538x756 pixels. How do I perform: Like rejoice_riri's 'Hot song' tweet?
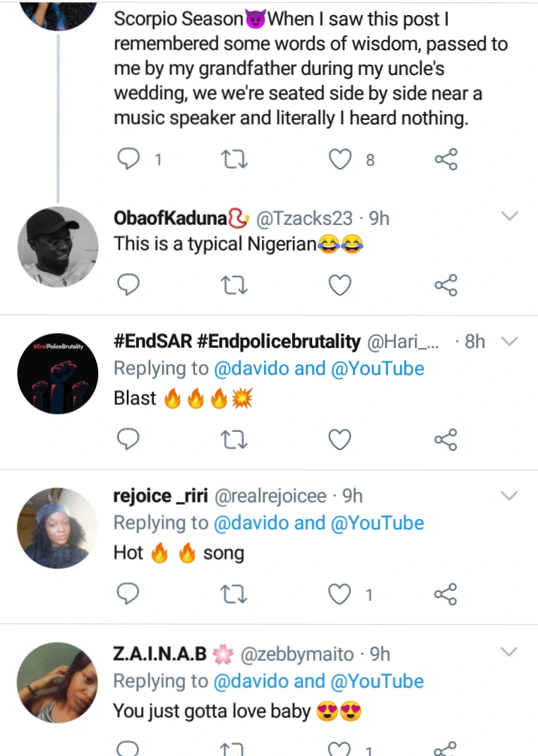coord(341,595)
